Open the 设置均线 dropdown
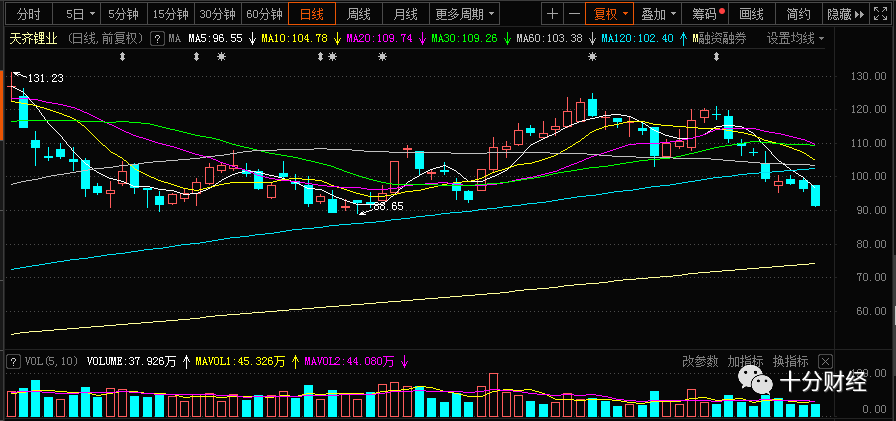Image resolution: width=896 pixels, height=421 pixels. [x=795, y=39]
